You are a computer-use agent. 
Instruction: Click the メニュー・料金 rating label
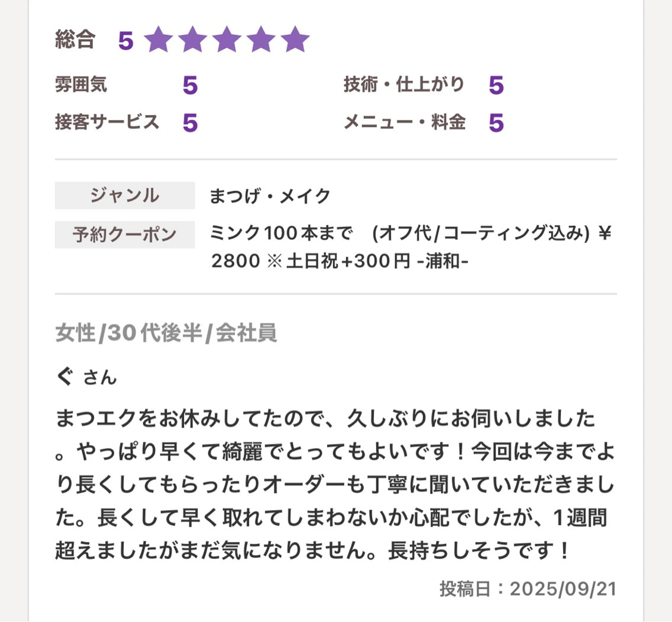(x=405, y=122)
